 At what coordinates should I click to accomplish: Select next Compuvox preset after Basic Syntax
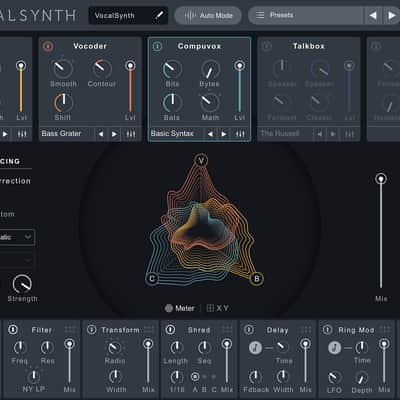(x=224, y=134)
